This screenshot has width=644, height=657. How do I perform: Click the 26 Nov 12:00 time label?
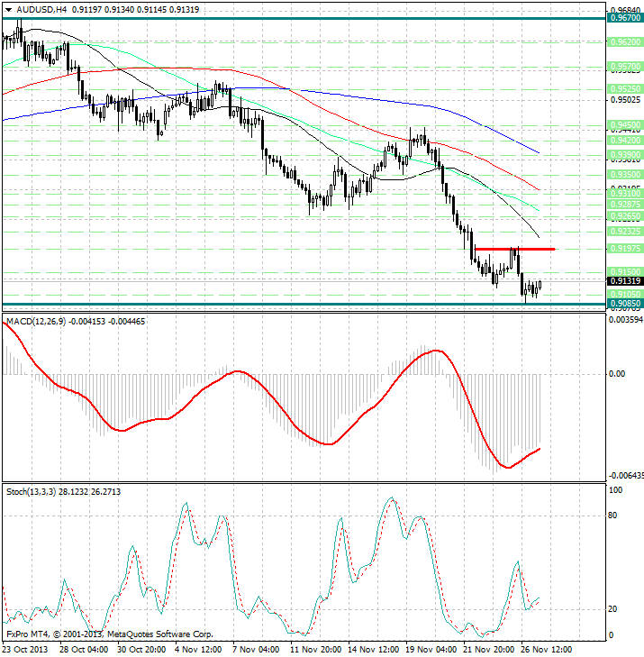coord(546,650)
